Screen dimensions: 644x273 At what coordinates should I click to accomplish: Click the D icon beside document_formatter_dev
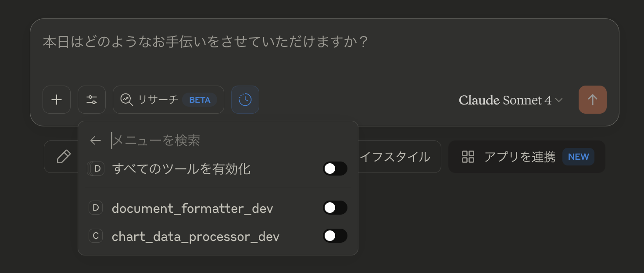(x=96, y=208)
